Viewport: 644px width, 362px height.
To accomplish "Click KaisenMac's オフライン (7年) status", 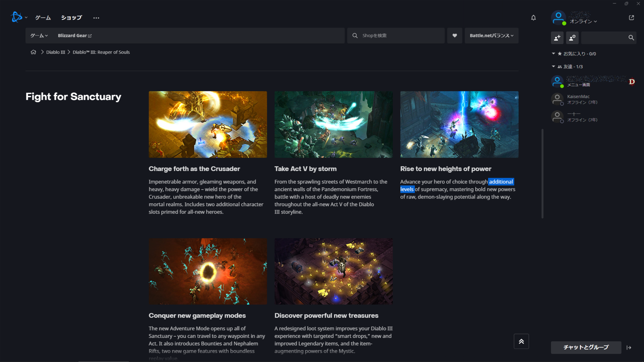I will 582,102.
